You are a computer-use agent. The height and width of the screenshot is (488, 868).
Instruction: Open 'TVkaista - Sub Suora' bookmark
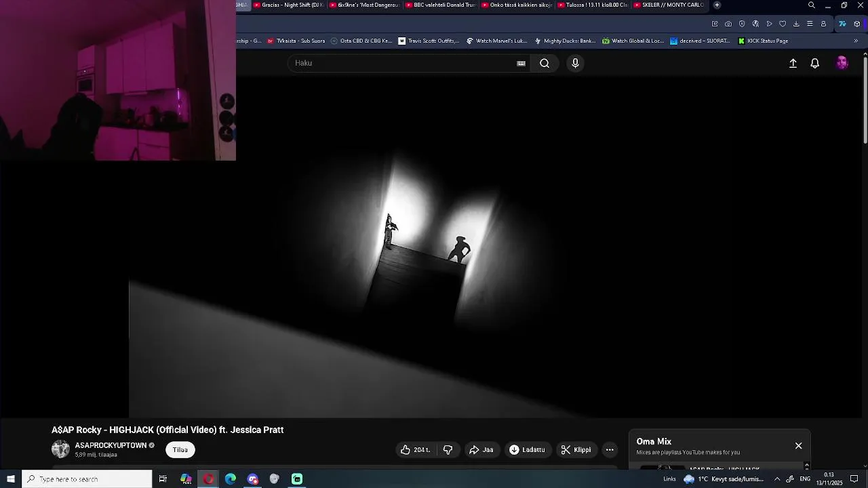tap(296, 41)
